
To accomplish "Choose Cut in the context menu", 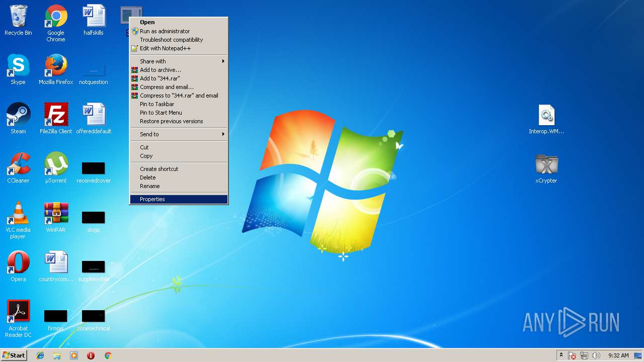I will [179, 147].
